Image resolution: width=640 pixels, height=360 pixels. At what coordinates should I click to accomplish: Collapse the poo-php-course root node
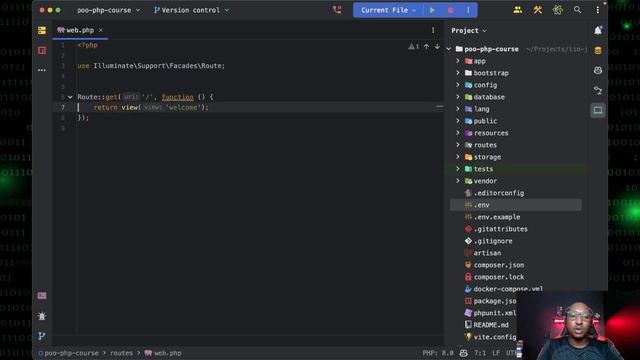point(449,49)
